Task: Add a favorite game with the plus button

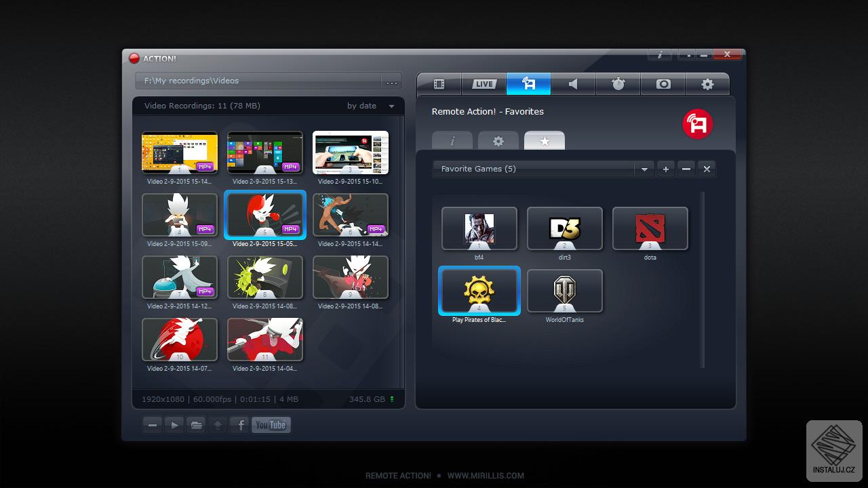Action: click(666, 169)
